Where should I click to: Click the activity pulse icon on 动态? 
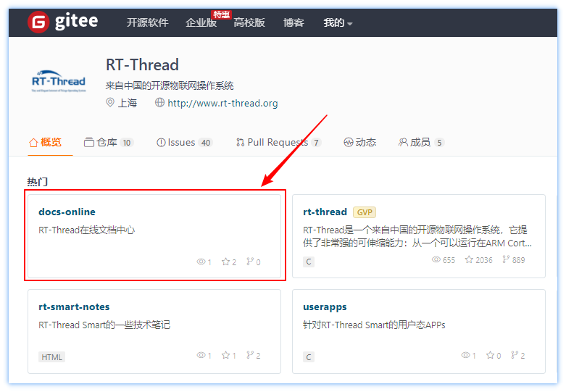click(348, 143)
